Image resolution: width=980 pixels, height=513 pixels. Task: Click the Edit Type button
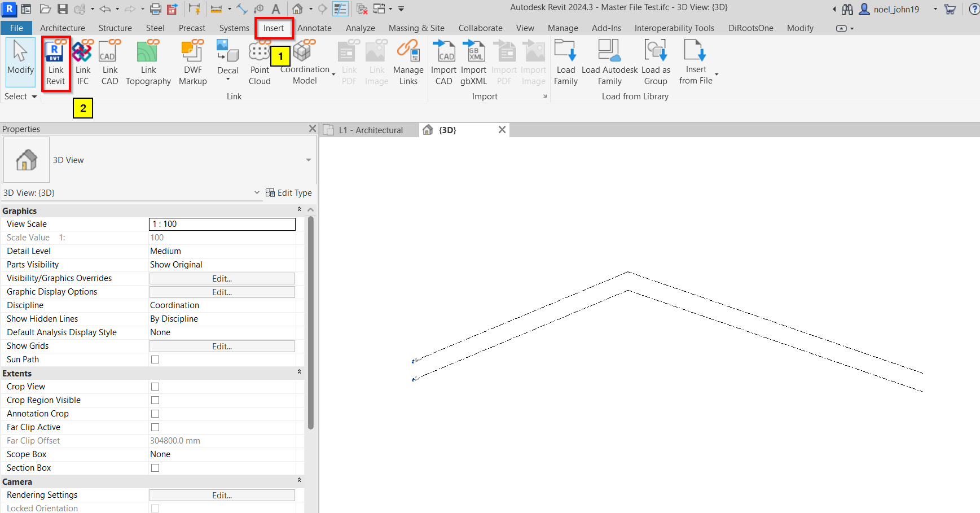(x=288, y=193)
